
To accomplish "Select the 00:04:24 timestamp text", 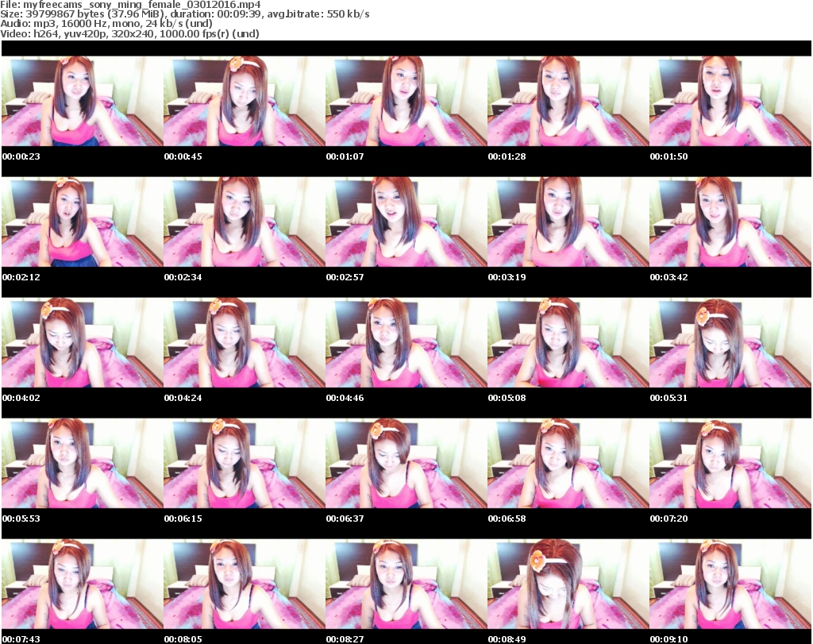I will [183, 398].
